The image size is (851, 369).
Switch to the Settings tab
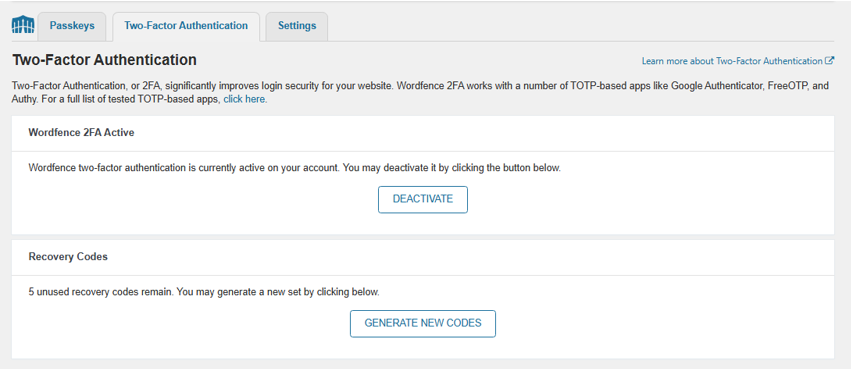pos(297,26)
